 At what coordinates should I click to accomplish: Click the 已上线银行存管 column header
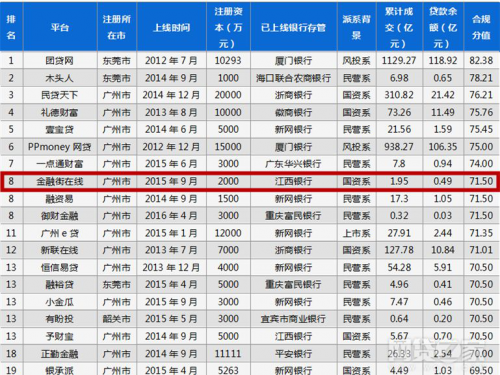click(294, 27)
